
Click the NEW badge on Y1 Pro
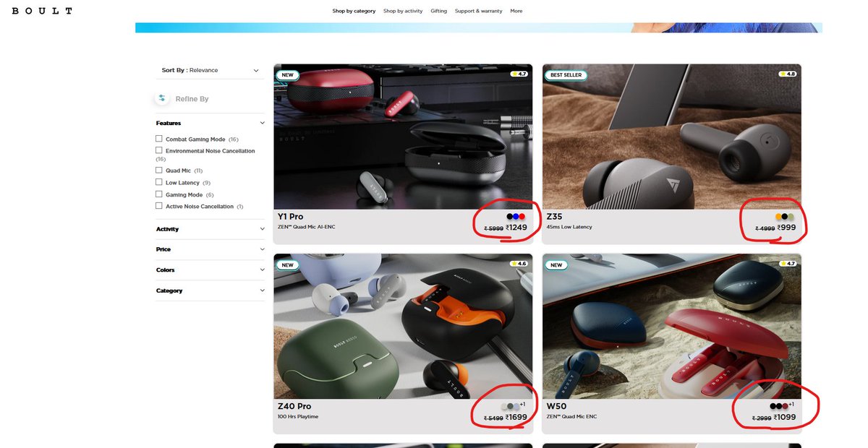pyautogui.click(x=288, y=75)
